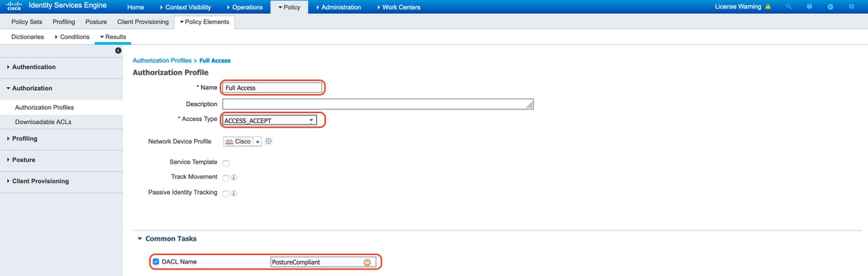The height and width of the screenshot is (276, 868).
Task: Switch to the Profiling tab in the second row
Action: (x=64, y=22)
